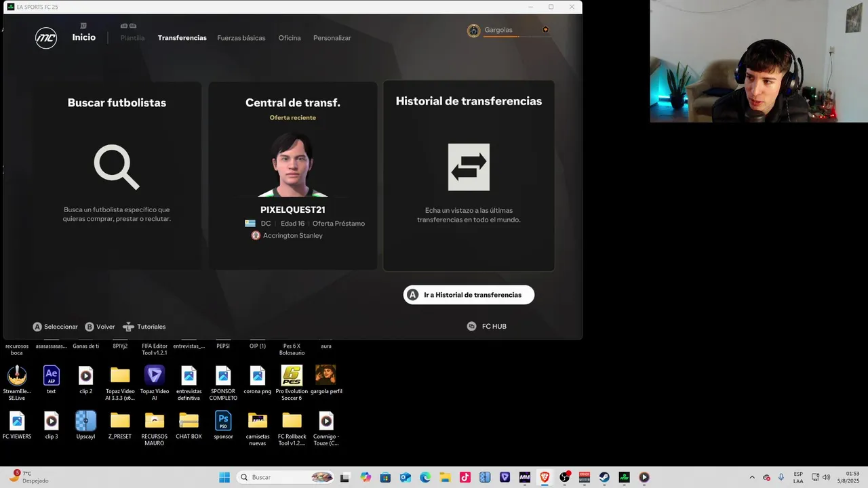
Task: Open Steam from the taskbar
Action: [x=604, y=477]
